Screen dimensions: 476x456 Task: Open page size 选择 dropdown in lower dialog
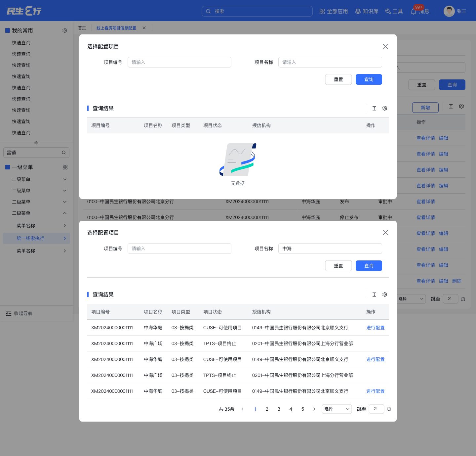pos(337,409)
